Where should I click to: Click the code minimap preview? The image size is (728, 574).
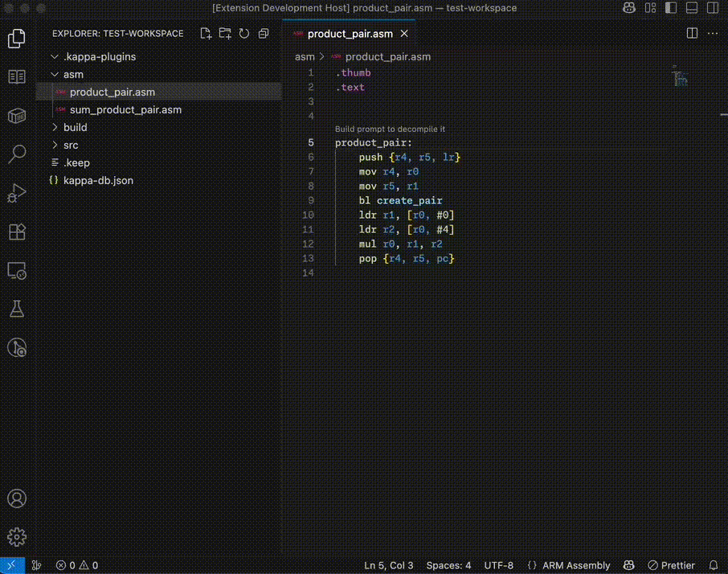(681, 78)
